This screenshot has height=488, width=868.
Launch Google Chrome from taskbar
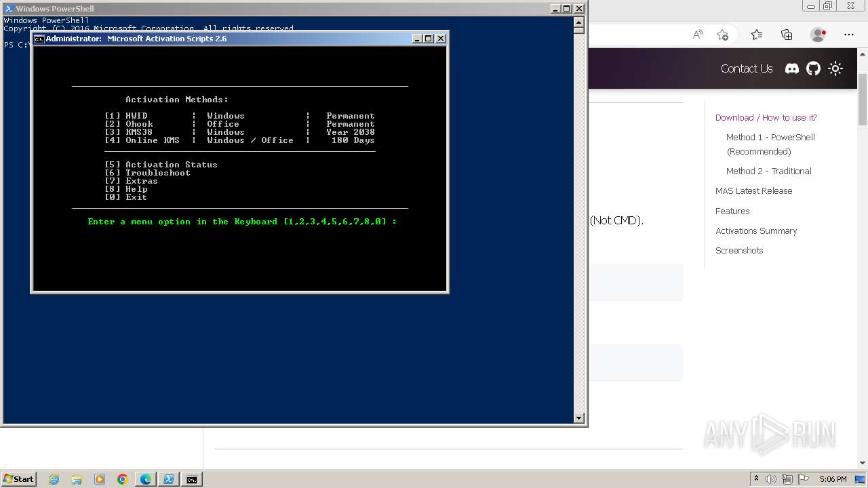coord(123,479)
